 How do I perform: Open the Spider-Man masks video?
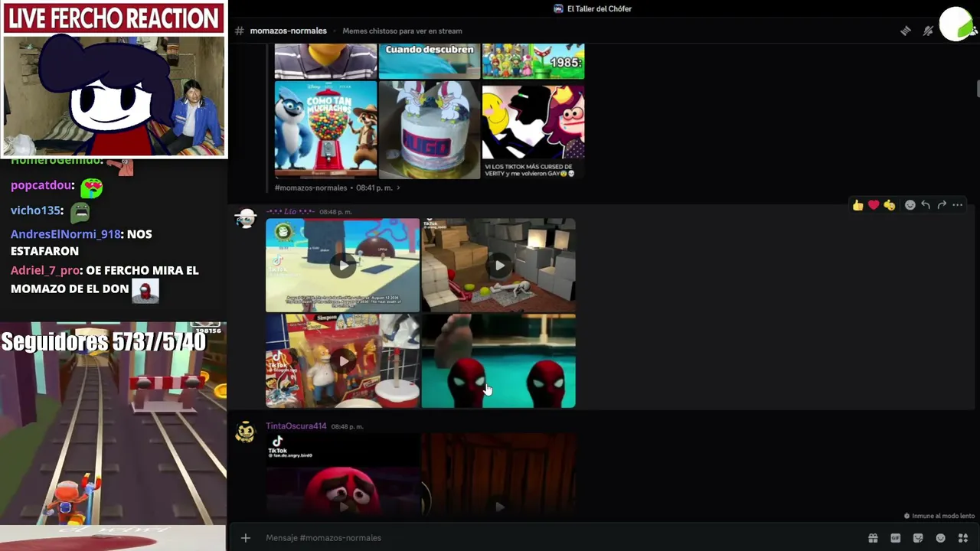[x=498, y=360]
